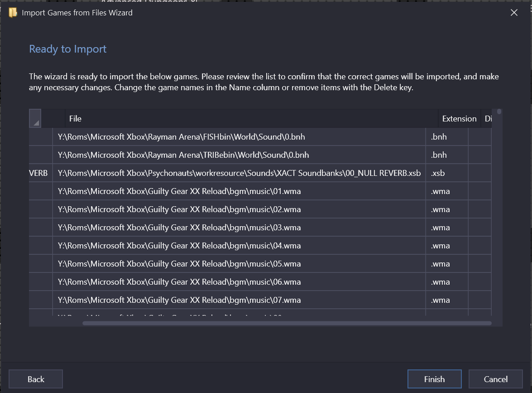Click the partially visible VERB name cell

click(41, 173)
